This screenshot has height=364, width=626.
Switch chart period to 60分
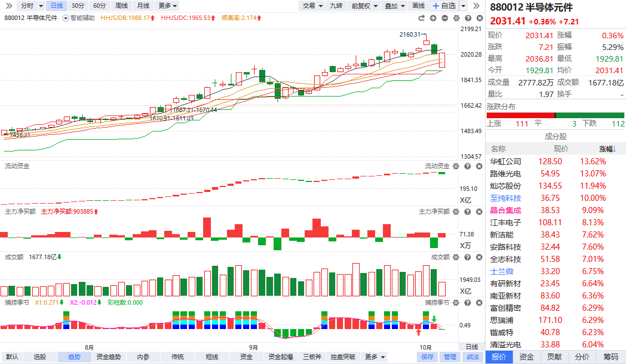[99, 6]
